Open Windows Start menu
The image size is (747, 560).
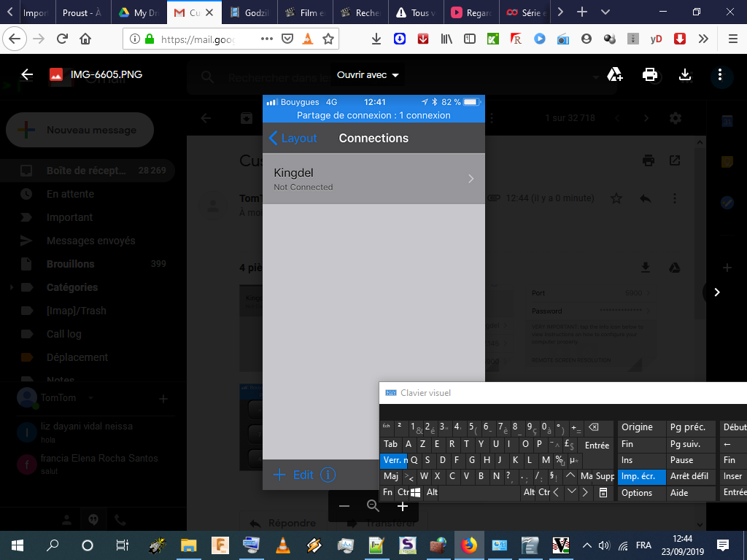18,545
